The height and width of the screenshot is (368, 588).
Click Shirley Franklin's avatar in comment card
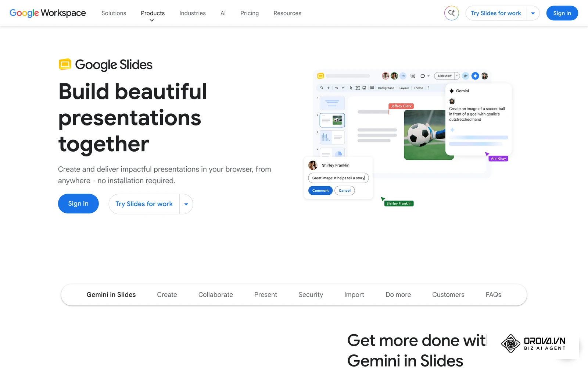(x=313, y=165)
